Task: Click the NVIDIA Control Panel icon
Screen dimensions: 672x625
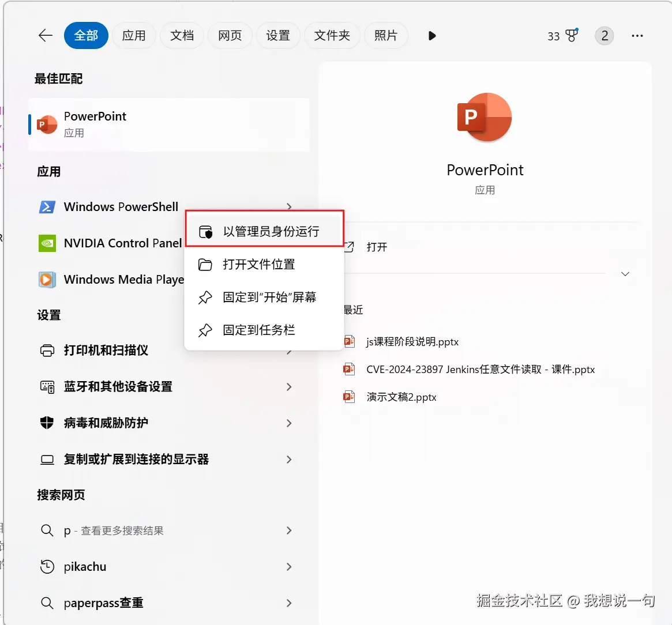Action: (47, 243)
